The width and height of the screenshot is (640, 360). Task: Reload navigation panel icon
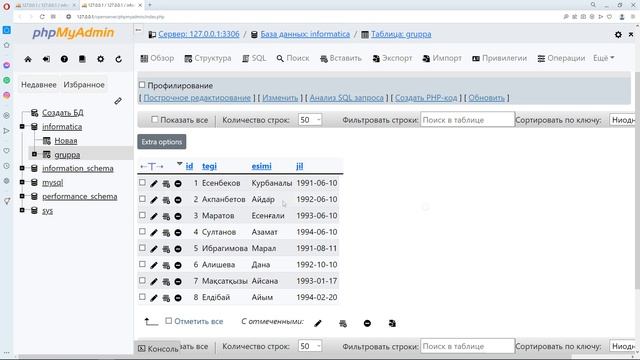118,59
